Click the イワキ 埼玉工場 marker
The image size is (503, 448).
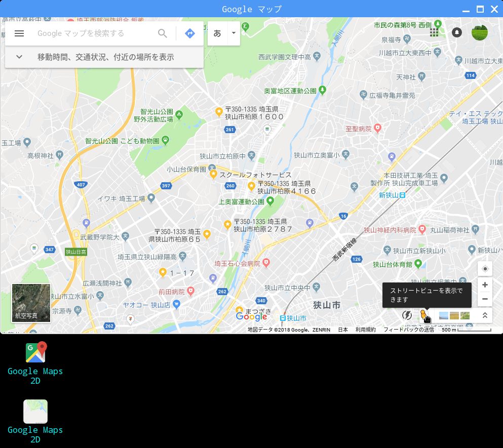coord(151,198)
